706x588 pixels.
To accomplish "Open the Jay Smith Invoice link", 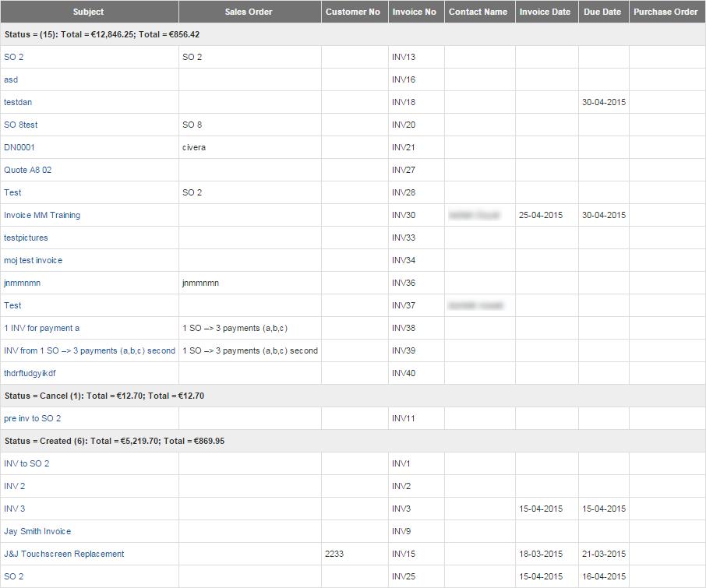I will click(37, 531).
